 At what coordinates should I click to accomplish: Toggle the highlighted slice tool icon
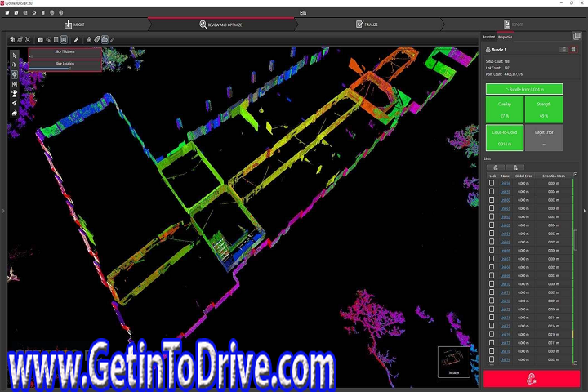click(64, 39)
